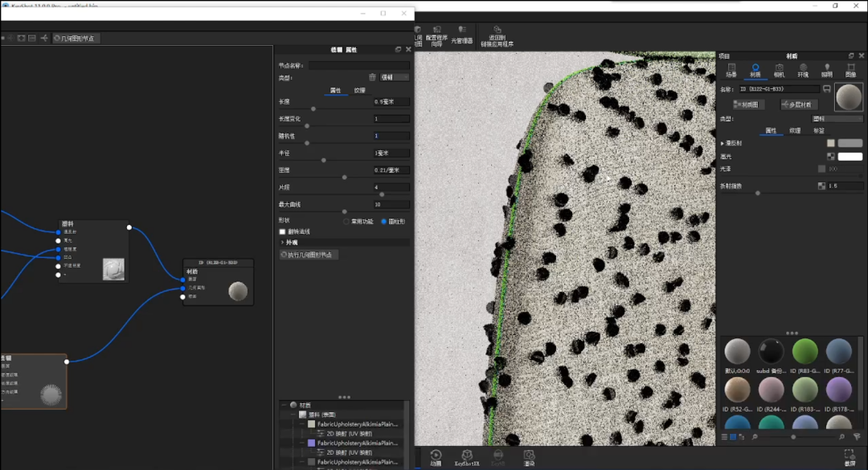Click the node name (节点名称) input field

coord(358,65)
